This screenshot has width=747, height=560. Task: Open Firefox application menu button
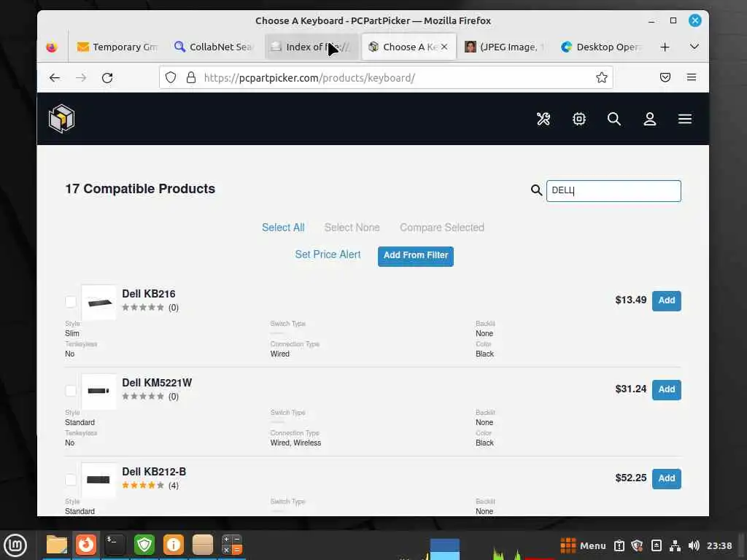pyautogui.click(x=692, y=77)
